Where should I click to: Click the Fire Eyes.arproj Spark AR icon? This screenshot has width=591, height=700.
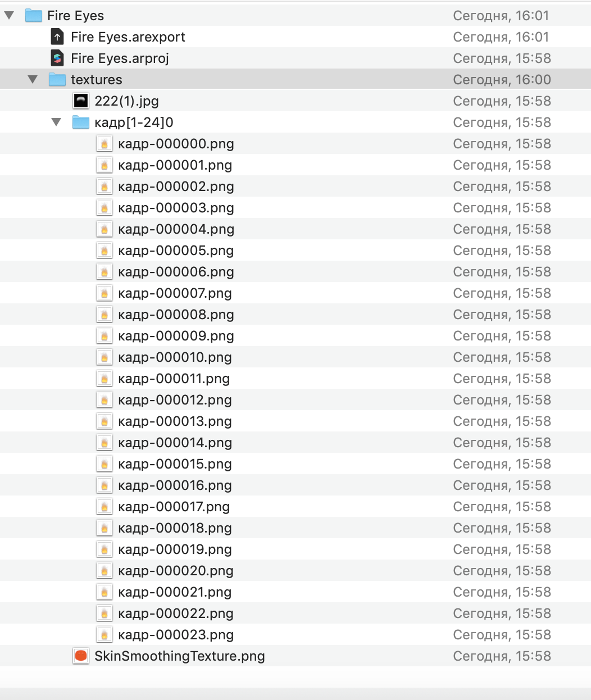pyautogui.click(x=57, y=58)
